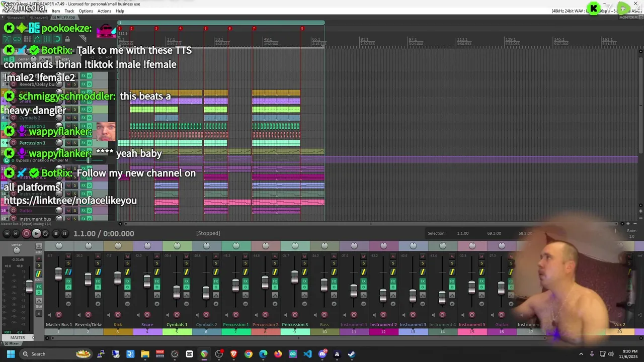Record-arm the Snare mixer strip

point(147,315)
